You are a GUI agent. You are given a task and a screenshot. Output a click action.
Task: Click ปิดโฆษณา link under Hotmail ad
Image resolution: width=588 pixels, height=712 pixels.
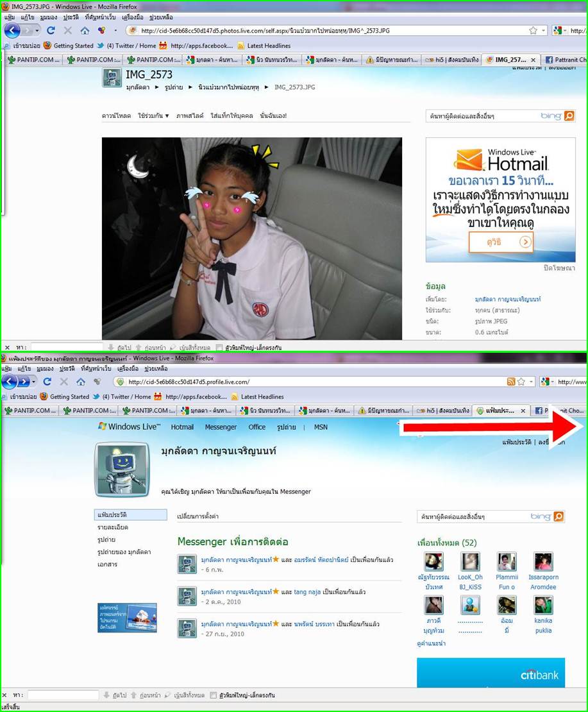559,268
